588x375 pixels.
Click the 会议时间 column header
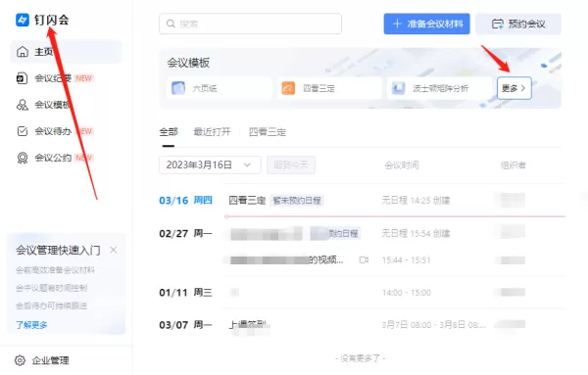(402, 164)
